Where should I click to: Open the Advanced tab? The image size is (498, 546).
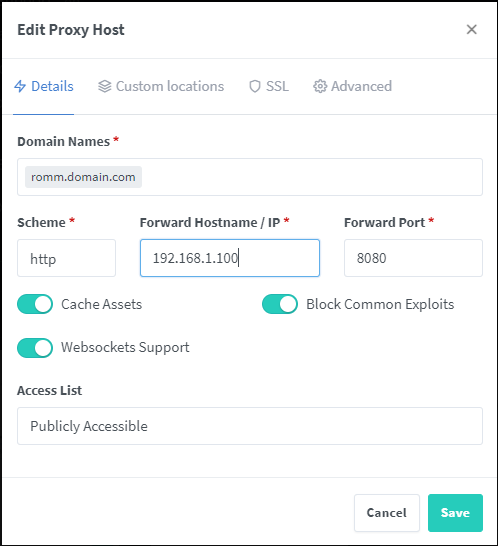click(x=352, y=86)
